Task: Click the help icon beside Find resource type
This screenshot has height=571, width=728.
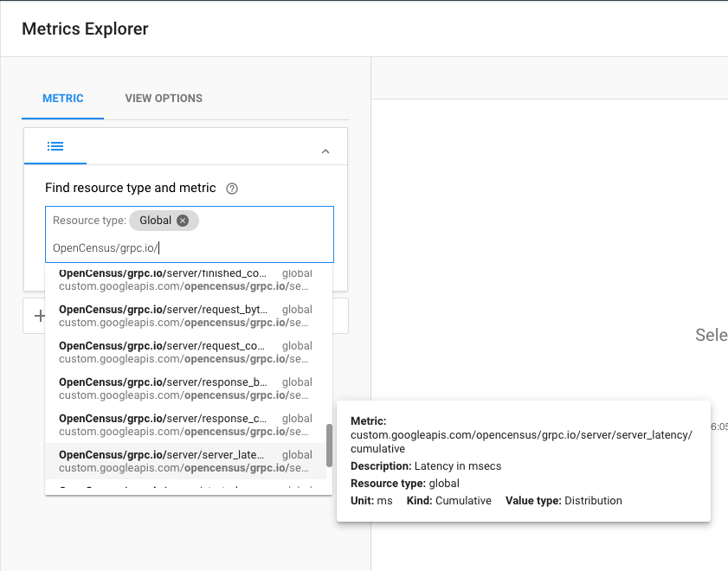Action: (231, 189)
